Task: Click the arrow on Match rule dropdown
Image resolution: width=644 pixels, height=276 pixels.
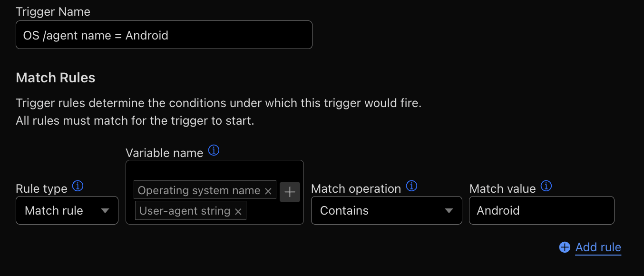Action: click(x=106, y=211)
